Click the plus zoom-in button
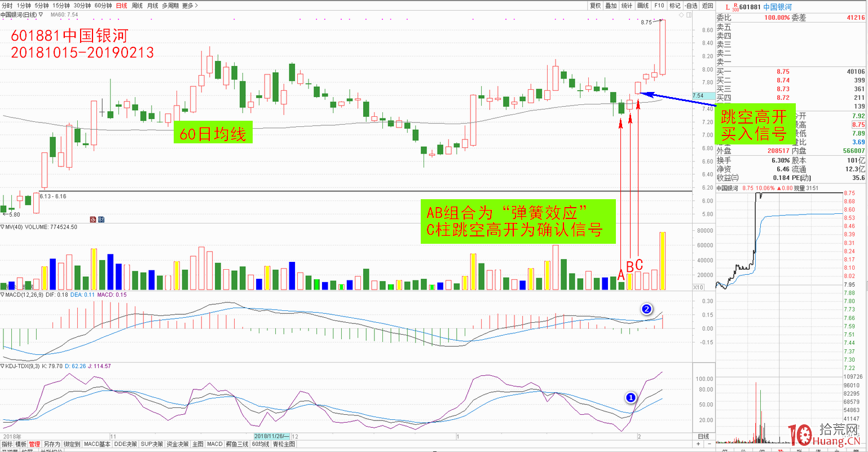This screenshot has height=452, width=868. coord(699,445)
